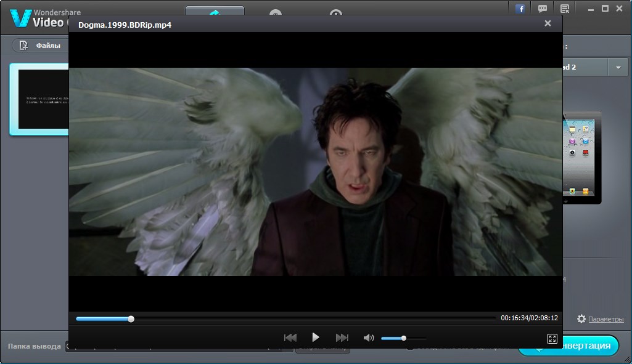The image size is (632, 364).
Task: Switch to the disc burn tab icon
Action: click(x=275, y=12)
